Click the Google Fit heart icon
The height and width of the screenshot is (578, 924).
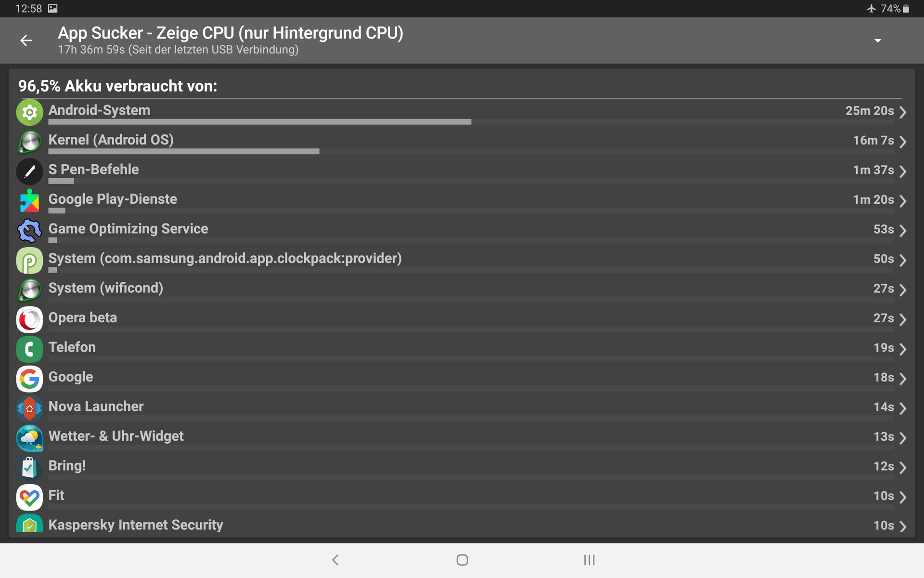29,498
